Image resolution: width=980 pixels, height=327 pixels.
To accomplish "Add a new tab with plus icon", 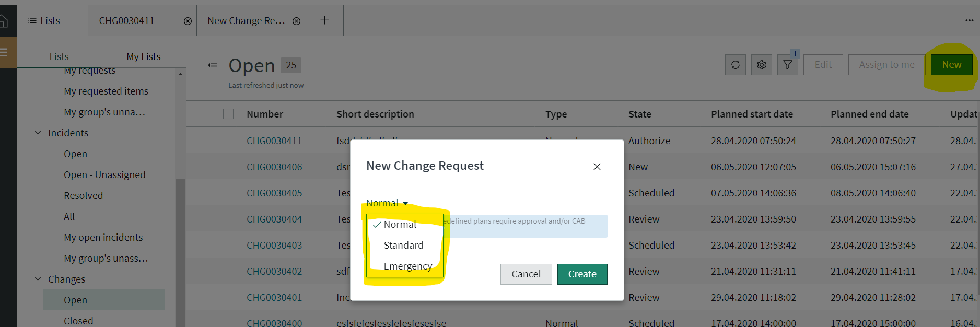I will (x=324, y=20).
